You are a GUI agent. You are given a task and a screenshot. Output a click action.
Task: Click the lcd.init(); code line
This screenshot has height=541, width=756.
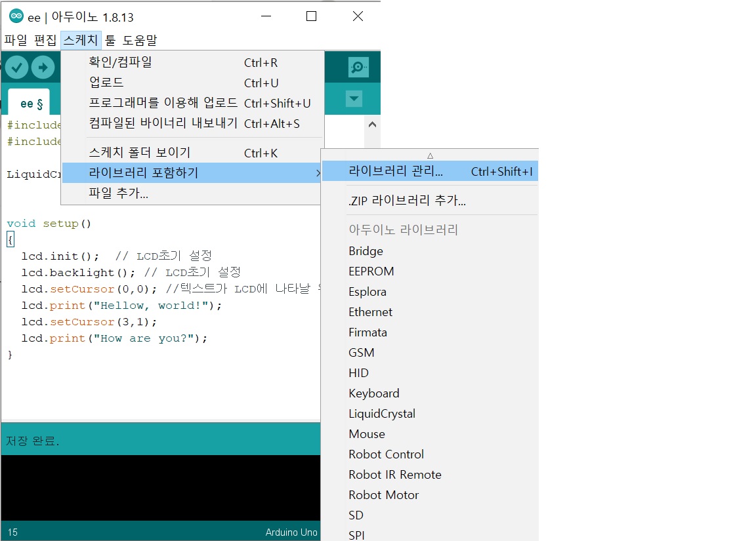(60, 256)
